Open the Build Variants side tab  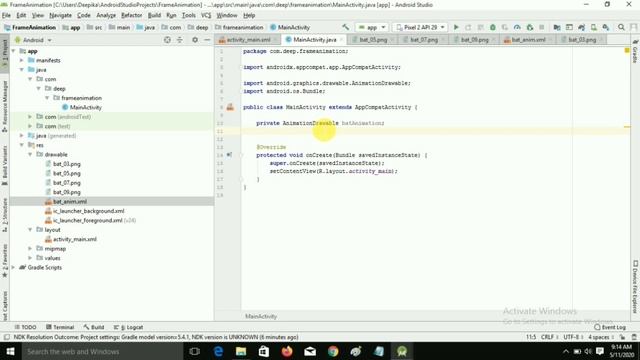coord(5,165)
